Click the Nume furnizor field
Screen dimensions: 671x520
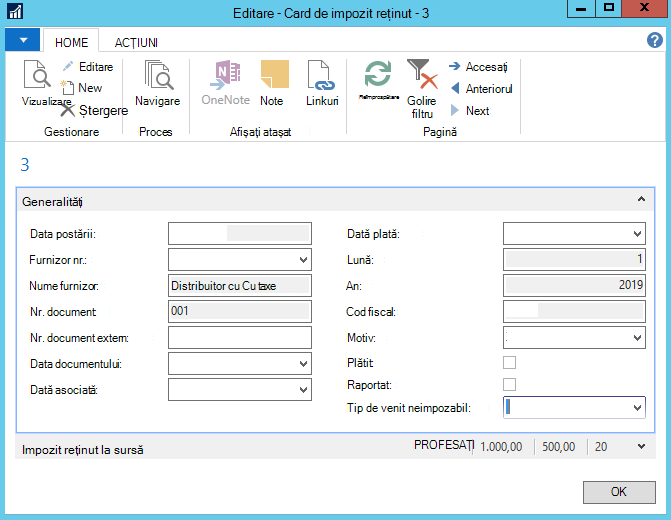click(x=240, y=285)
